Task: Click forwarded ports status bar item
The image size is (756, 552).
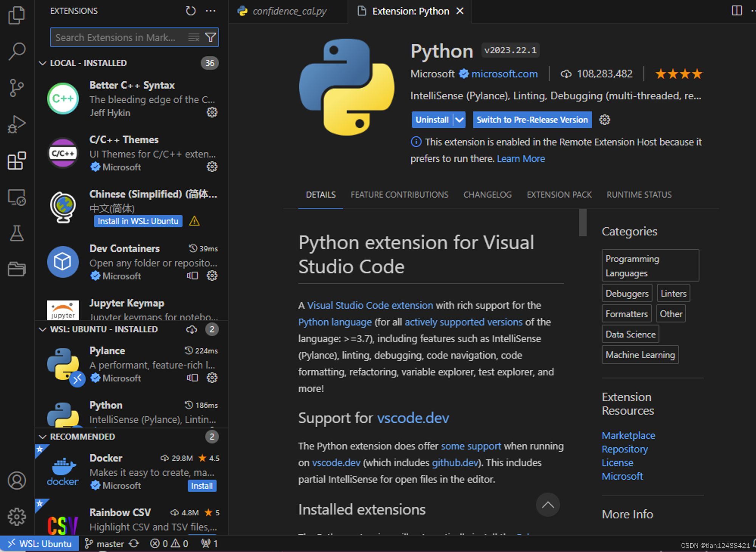Action: pyautogui.click(x=209, y=544)
